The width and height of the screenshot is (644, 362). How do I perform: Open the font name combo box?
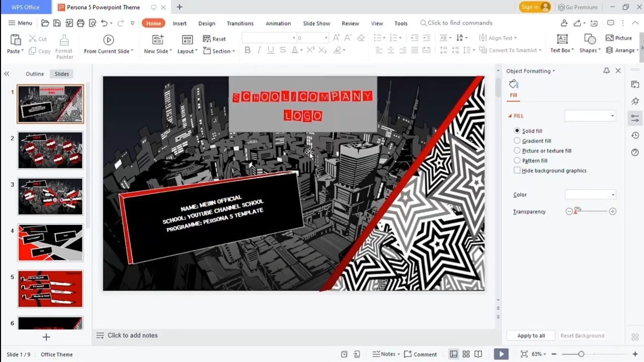(269, 38)
